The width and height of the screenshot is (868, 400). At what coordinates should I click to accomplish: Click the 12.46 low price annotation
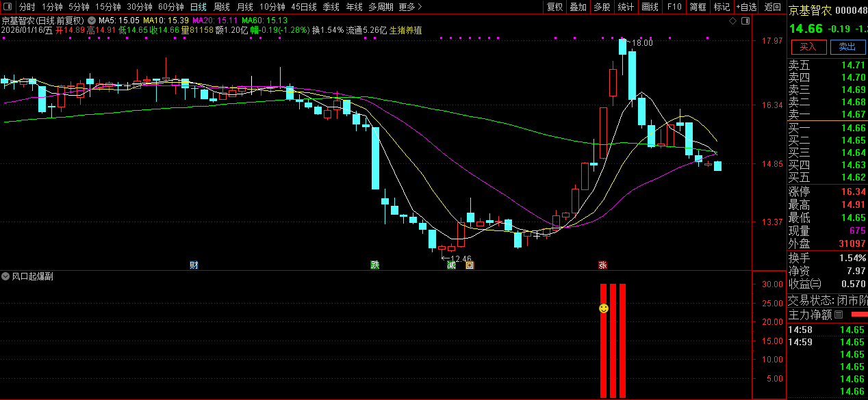point(461,259)
